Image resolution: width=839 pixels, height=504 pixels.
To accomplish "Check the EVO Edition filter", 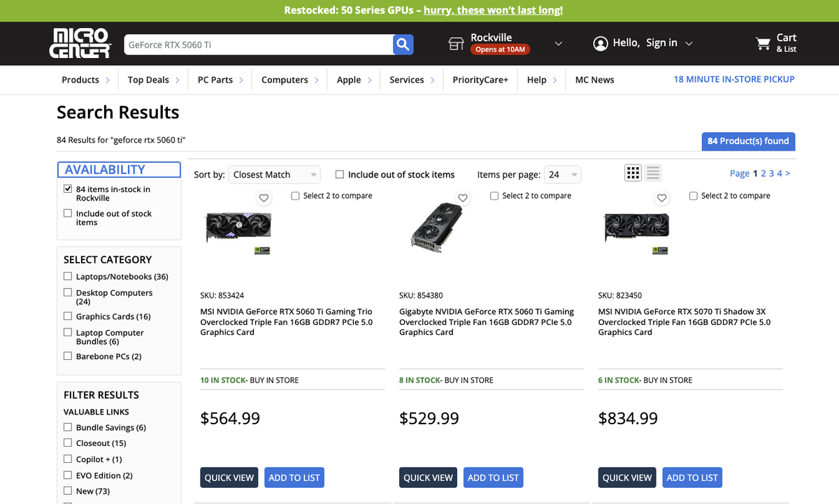I will pos(68,475).
